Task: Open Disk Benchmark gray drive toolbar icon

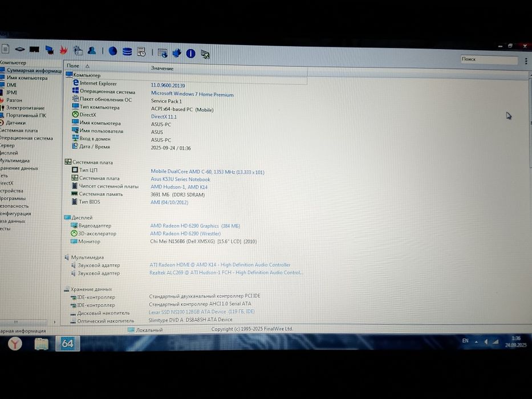Action: [x=20, y=50]
